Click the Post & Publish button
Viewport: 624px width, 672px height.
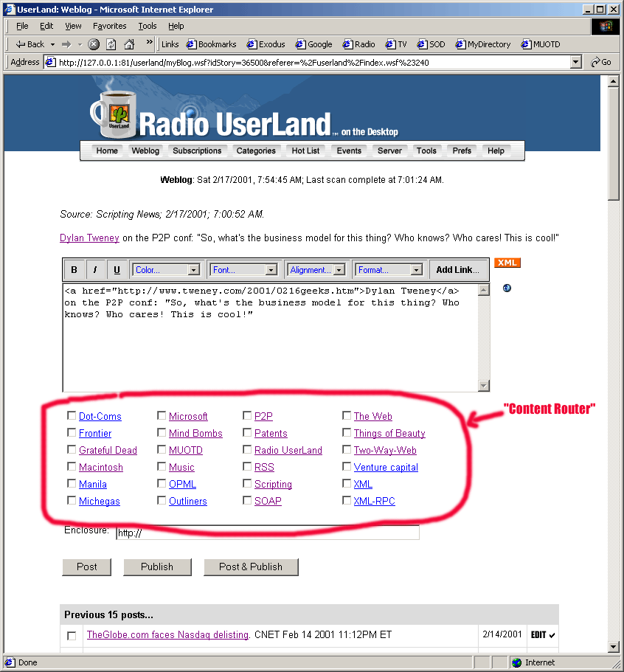coord(251,567)
